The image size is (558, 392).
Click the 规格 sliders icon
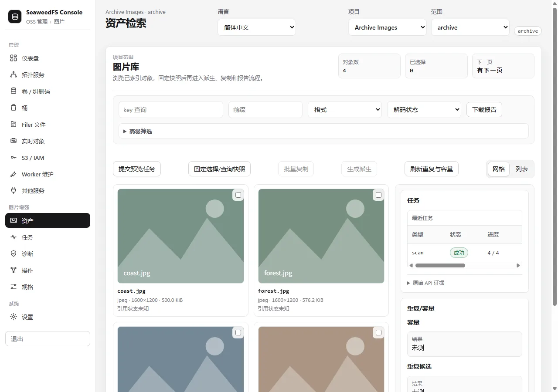point(14,287)
